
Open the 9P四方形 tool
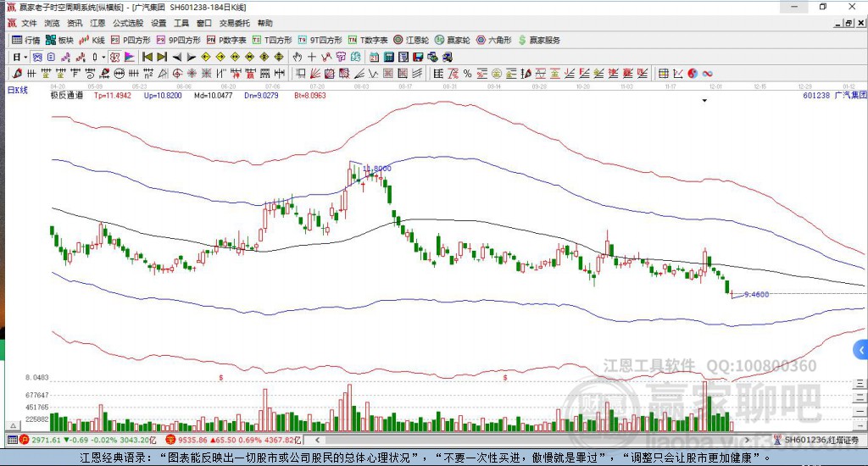(178, 40)
